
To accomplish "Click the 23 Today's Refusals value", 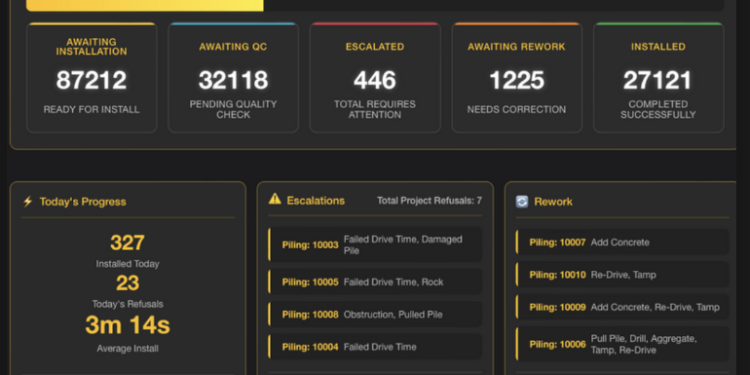I will click(x=127, y=283).
